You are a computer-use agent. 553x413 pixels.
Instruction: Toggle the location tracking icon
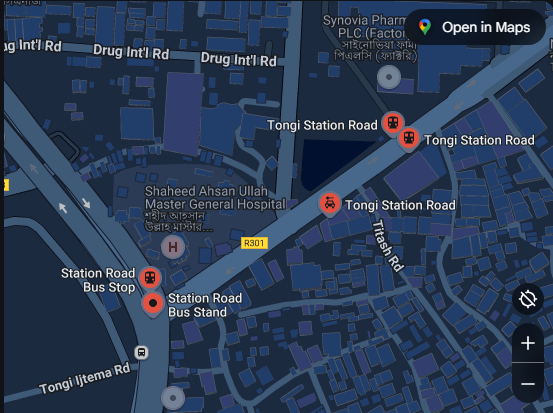(x=528, y=299)
